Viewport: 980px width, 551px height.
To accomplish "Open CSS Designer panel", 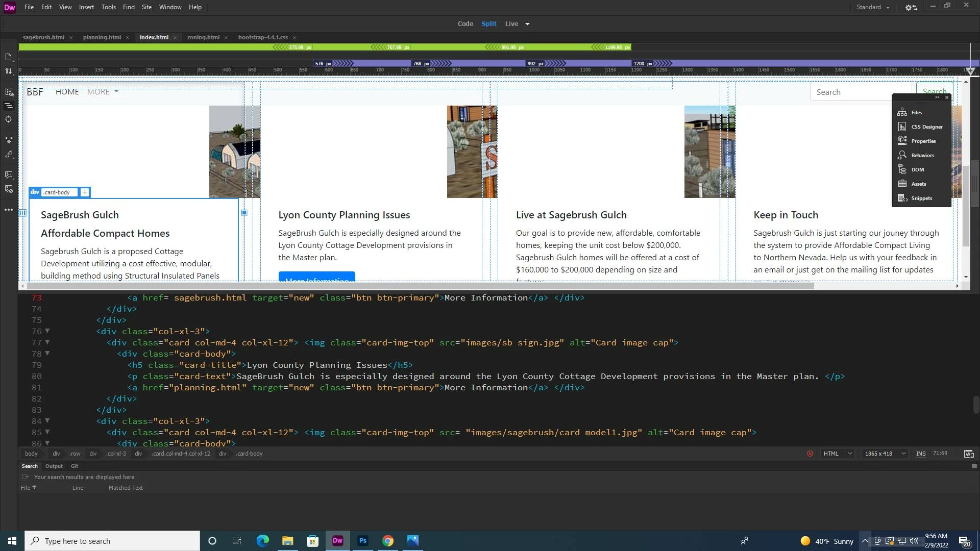I will pyautogui.click(x=926, y=127).
